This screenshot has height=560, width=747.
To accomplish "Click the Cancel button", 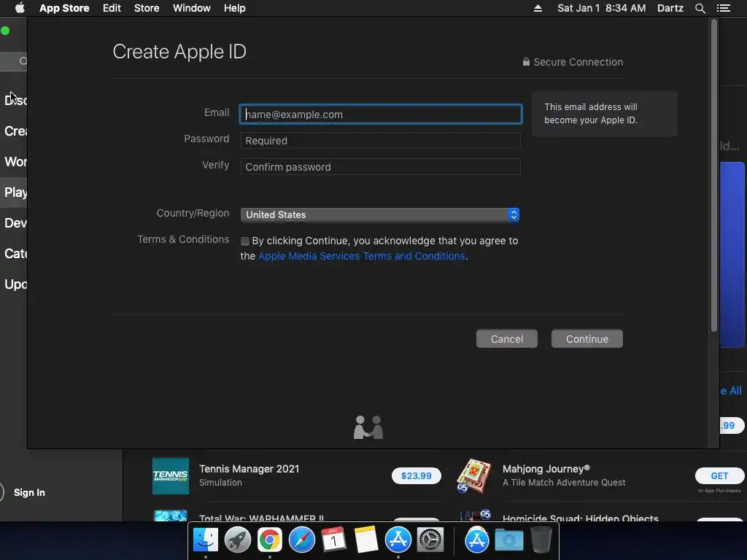I will pos(507,339).
